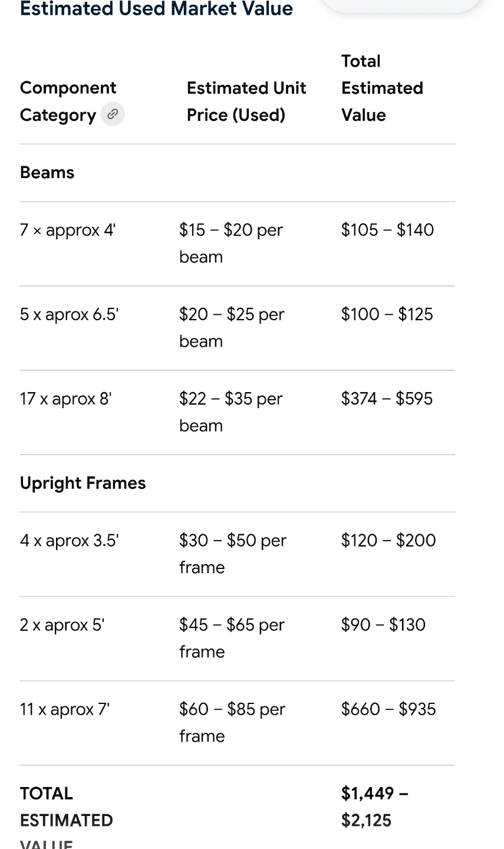Viewport: 504px width, 849px height.
Task: Select the Upright Frames section row
Action: point(237,483)
